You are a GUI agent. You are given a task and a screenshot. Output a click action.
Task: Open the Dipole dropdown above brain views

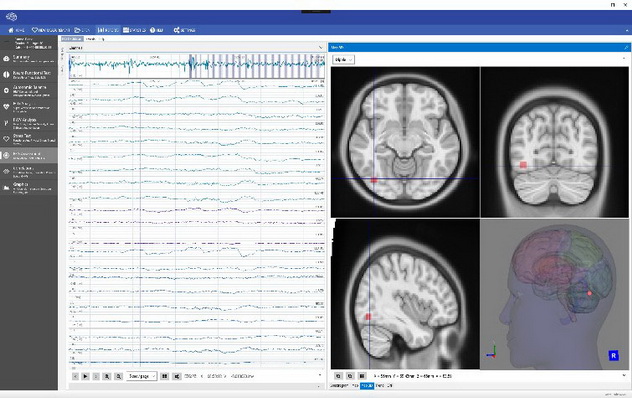point(343,60)
